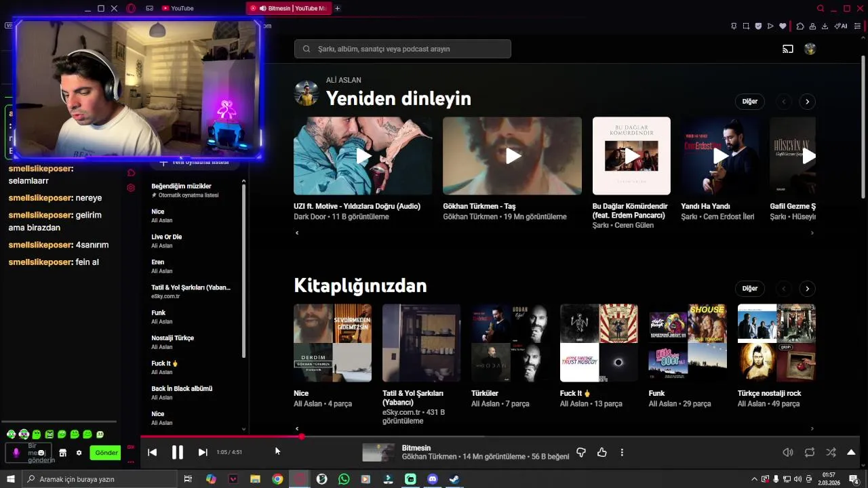Pause the playing song Bitmesin
Viewport: 868px width, 488px height.
[x=177, y=452]
